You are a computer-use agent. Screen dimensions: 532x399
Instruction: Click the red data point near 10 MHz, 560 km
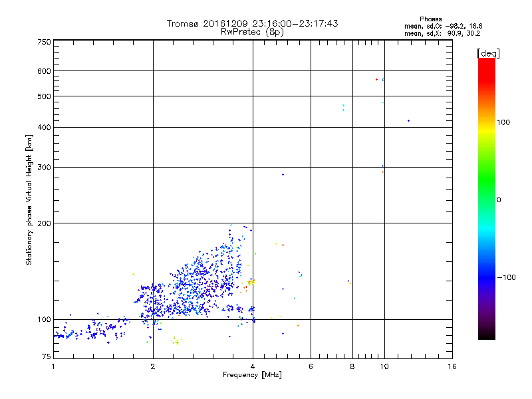pyautogui.click(x=376, y=79)
